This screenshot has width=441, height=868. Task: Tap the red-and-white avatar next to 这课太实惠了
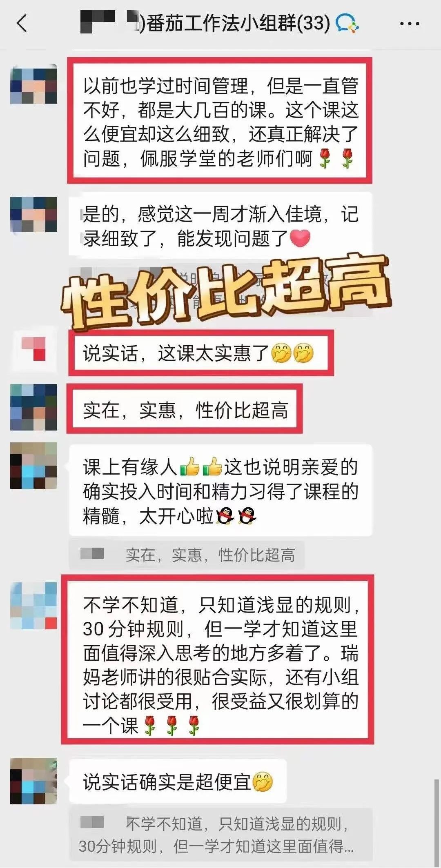[33, 349]
